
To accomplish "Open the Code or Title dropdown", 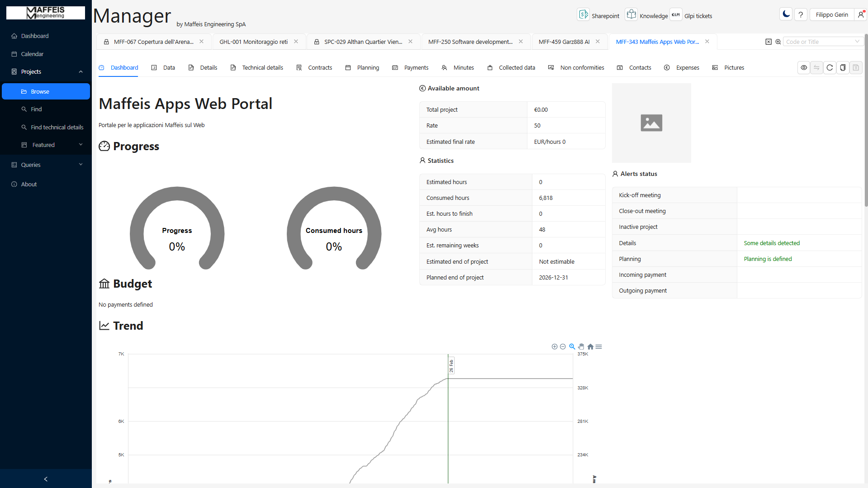I will [x=857, y=41].
